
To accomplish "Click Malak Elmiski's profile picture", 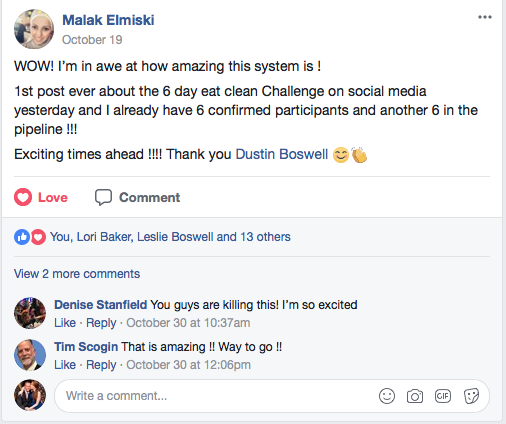I will (x=34, y=29).
